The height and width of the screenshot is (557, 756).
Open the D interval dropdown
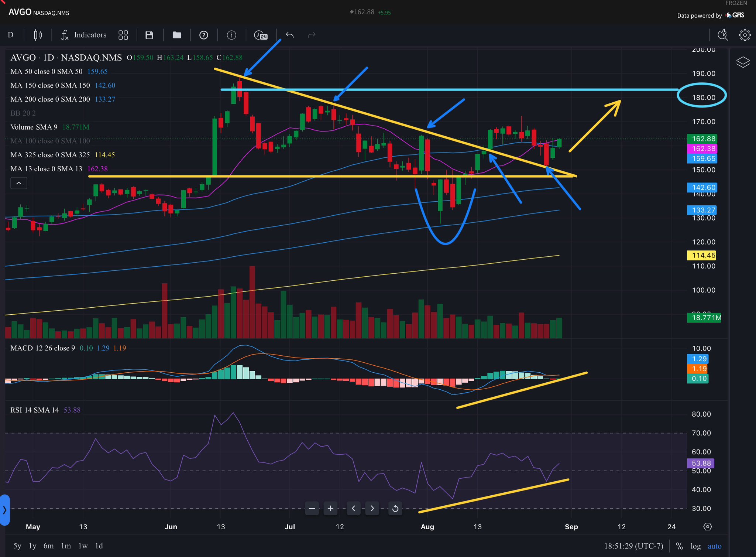pos(11,35)
